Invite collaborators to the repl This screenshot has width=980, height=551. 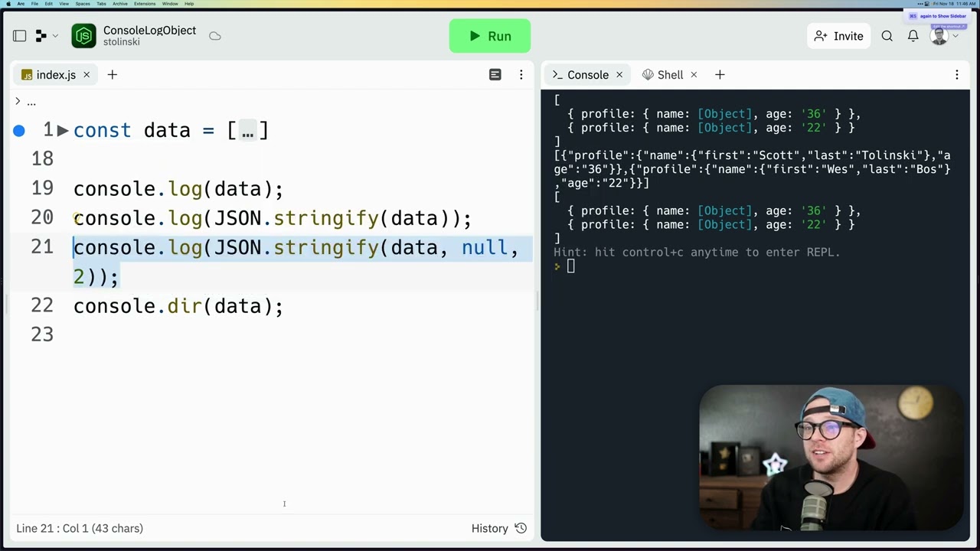click(839, 36)
